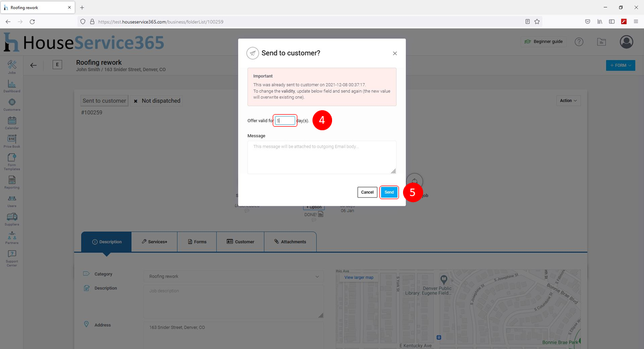Switch to the Attachments tab
Viewport: 644px width, 349px height.
[290, 242]
